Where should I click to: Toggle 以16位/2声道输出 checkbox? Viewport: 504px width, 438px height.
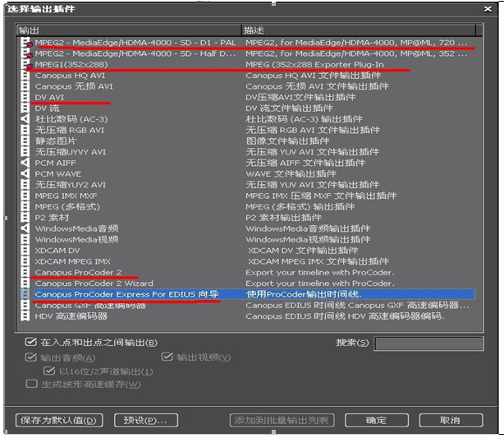49,371
